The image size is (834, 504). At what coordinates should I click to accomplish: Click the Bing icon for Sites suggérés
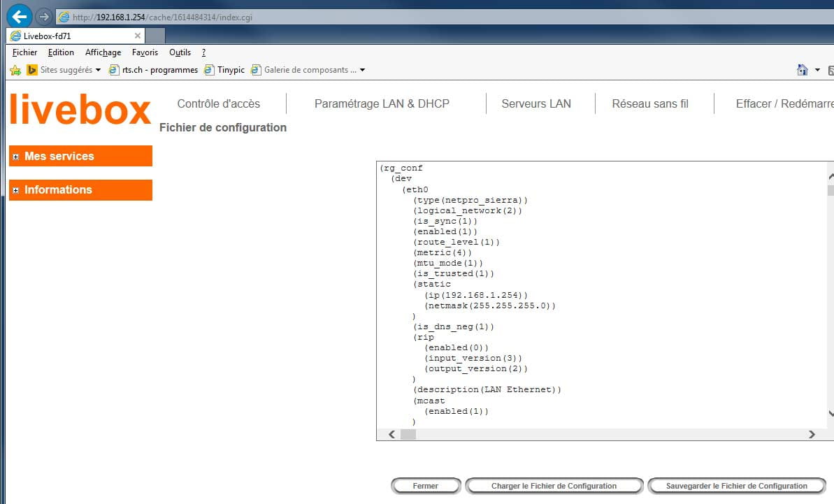coord(32,70)
